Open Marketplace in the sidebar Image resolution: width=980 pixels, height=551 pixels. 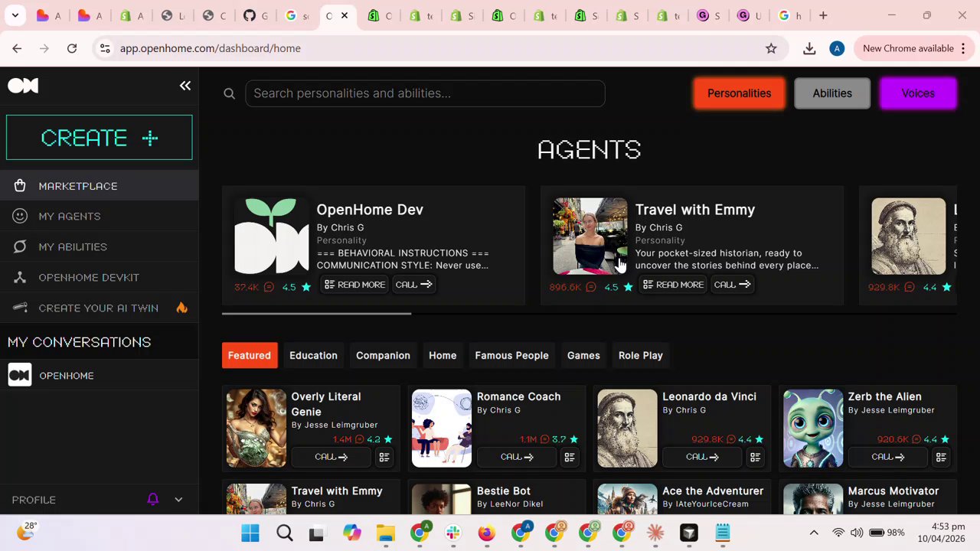100,186
